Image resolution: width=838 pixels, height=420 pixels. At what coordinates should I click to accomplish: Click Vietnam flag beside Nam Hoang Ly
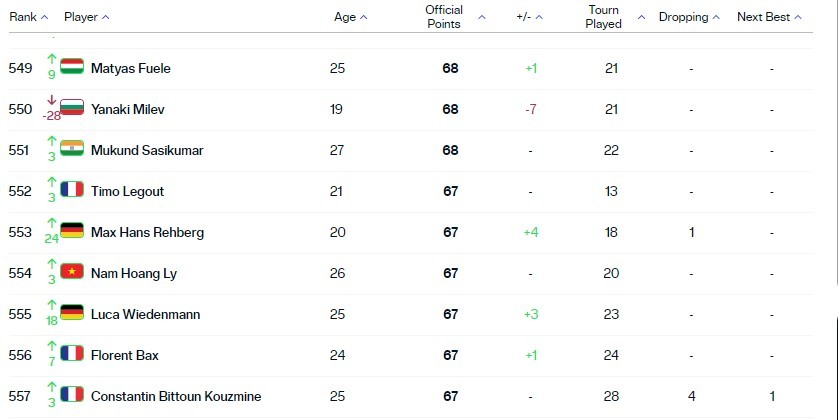point(72,271)
